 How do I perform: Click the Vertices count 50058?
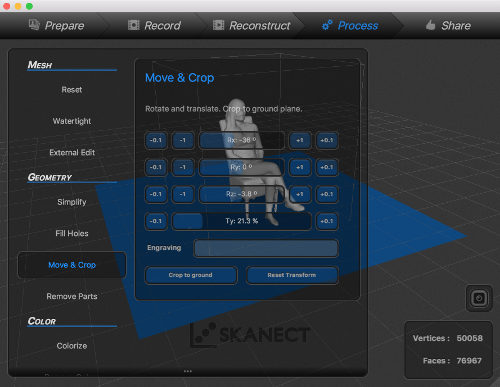pos(469,338)
